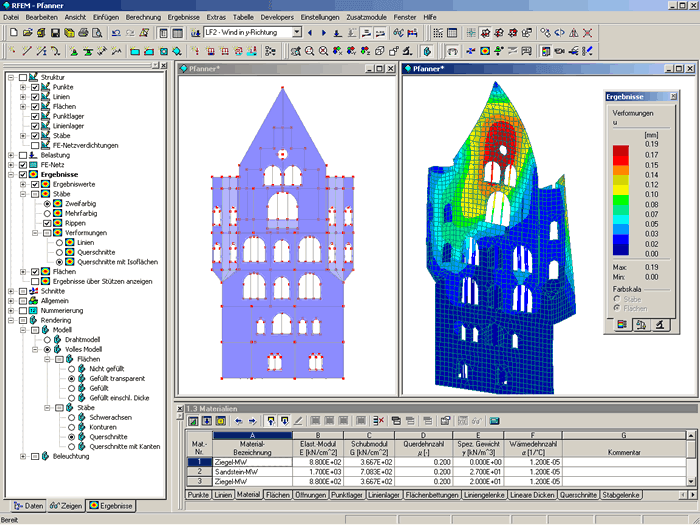700x525 pixels.
Task: Open the Zusatzmodule menu
Action: [366, 17]
